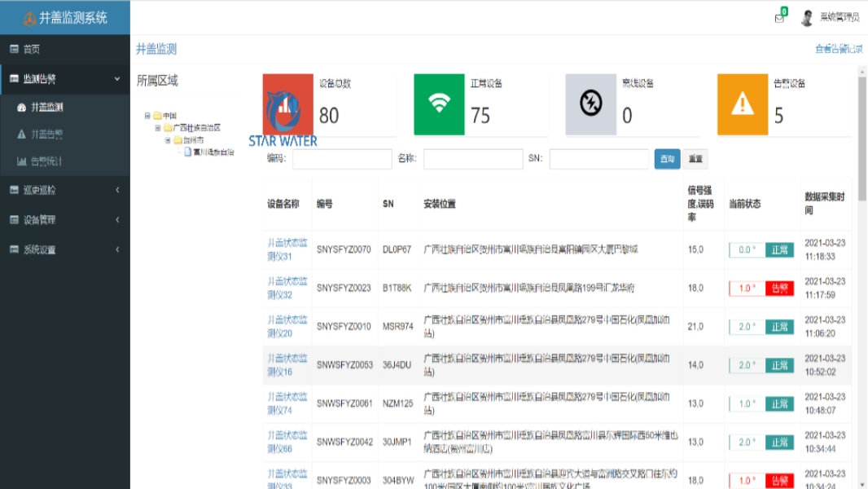The height and width of the screenshot is (489, 868).
Task: Click the SN search input field
Action: coord(598,159)
